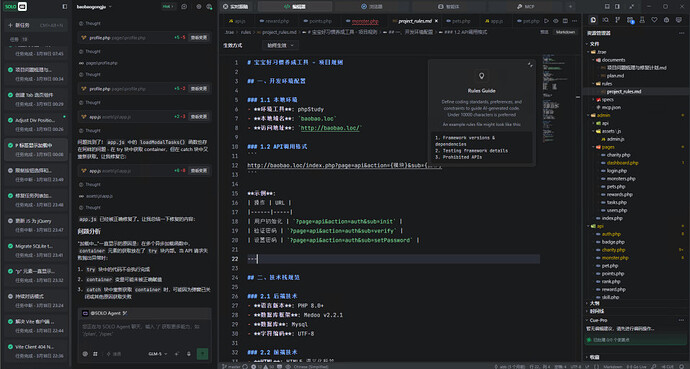Open the baobaogongju project dropdown
The height and width of the screenshot is (369, 690).
(x=94, y=7)
